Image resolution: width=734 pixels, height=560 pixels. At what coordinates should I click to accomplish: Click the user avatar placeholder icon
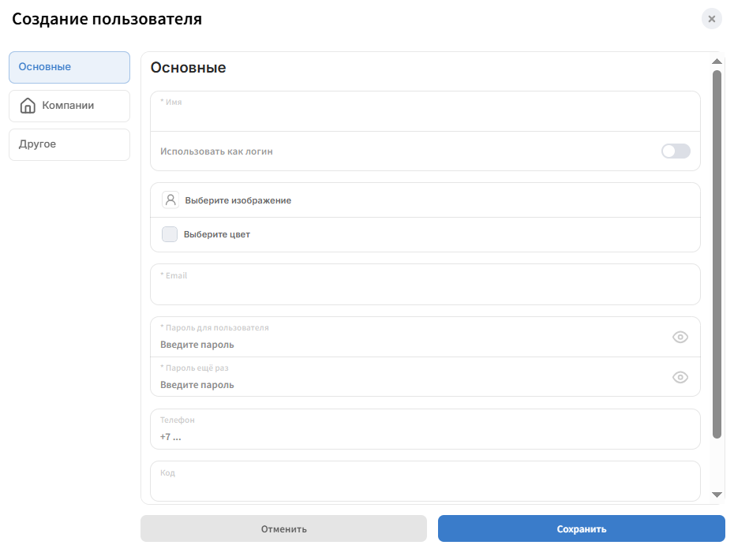click(170, 200)
